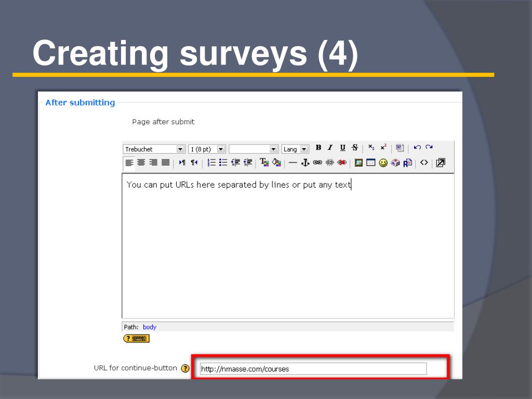Toggle bold formatting
This screenshot has height=399, width=532.
click(318, 148)
